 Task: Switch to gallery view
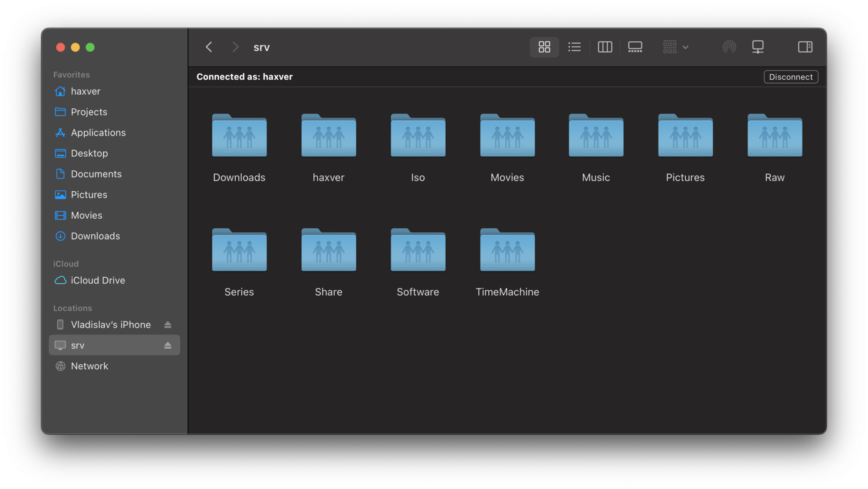tap(635, 47)
